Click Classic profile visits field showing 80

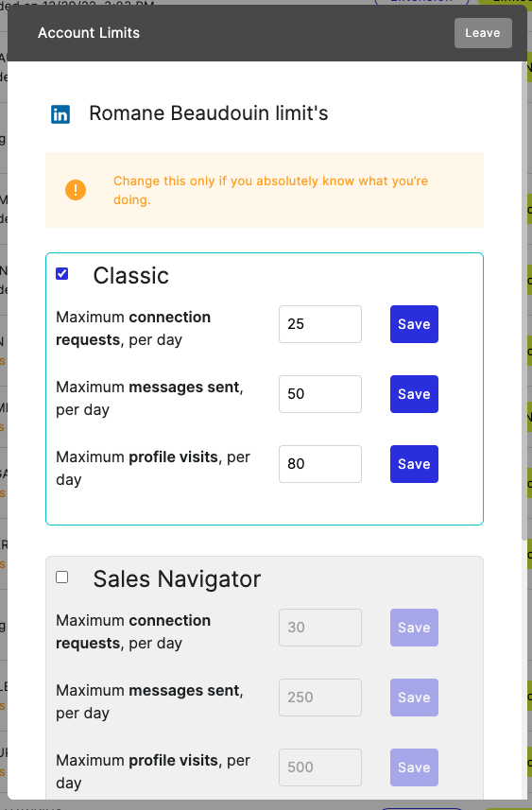[320, 464]
